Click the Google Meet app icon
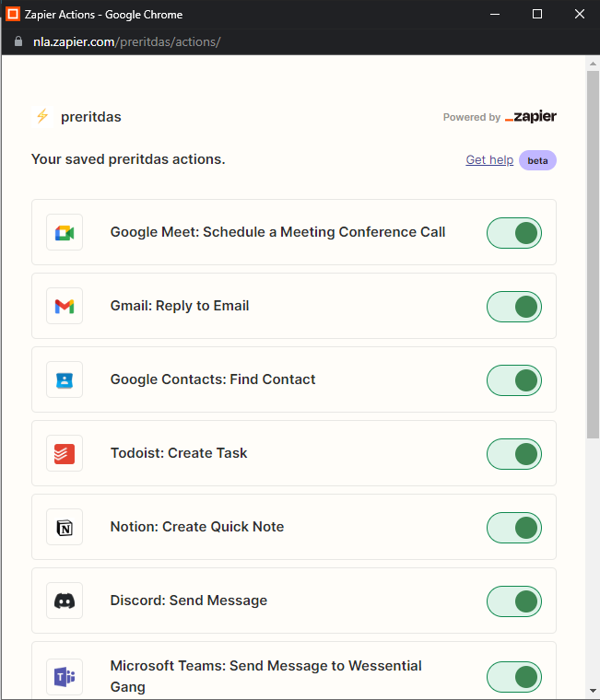600x700 pixels. tap(65, 232)
